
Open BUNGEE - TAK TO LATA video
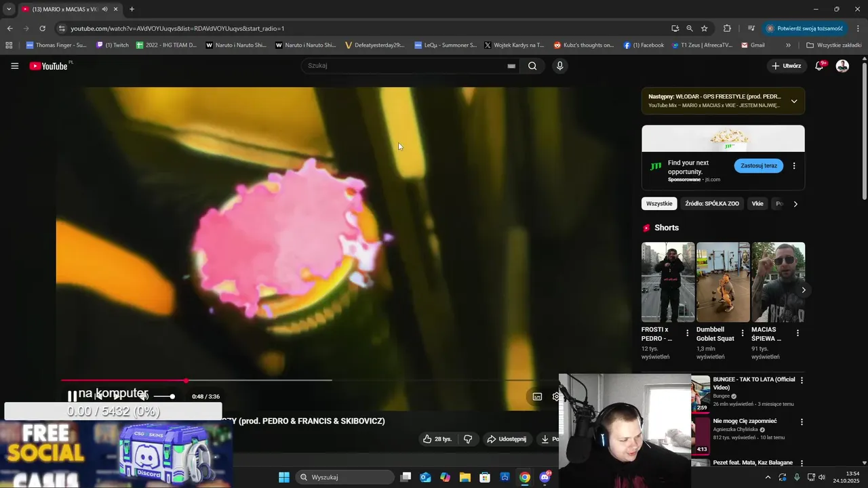point(754,384)
